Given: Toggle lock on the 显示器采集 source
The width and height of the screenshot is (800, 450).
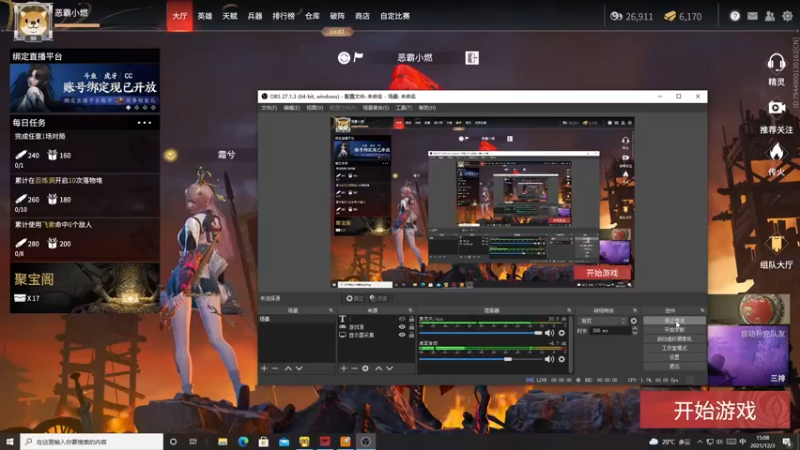Looking at the screenshot, I should 411,335.
